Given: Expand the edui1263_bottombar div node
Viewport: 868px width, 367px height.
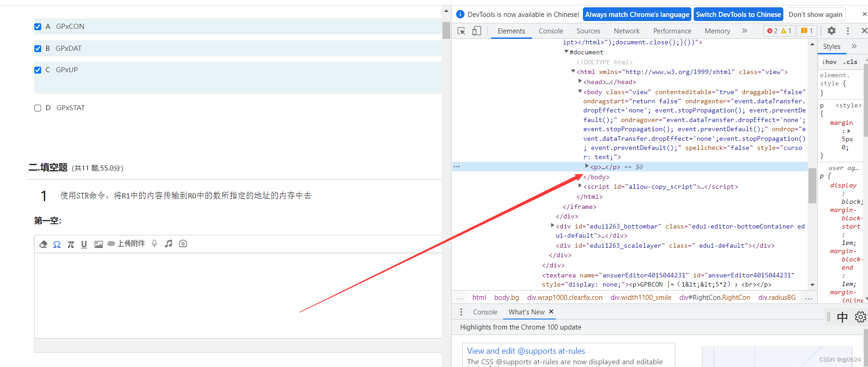Looking at the screenshot, I should click(553, 226).
